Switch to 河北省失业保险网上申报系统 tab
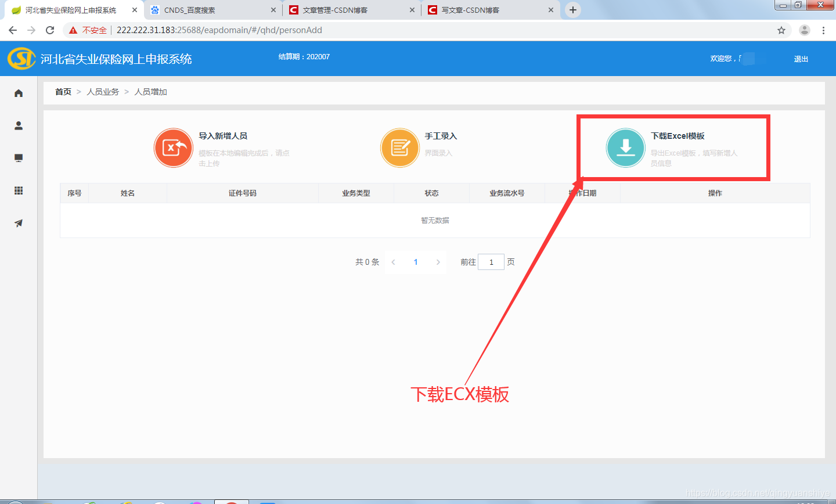 [73, 10]
